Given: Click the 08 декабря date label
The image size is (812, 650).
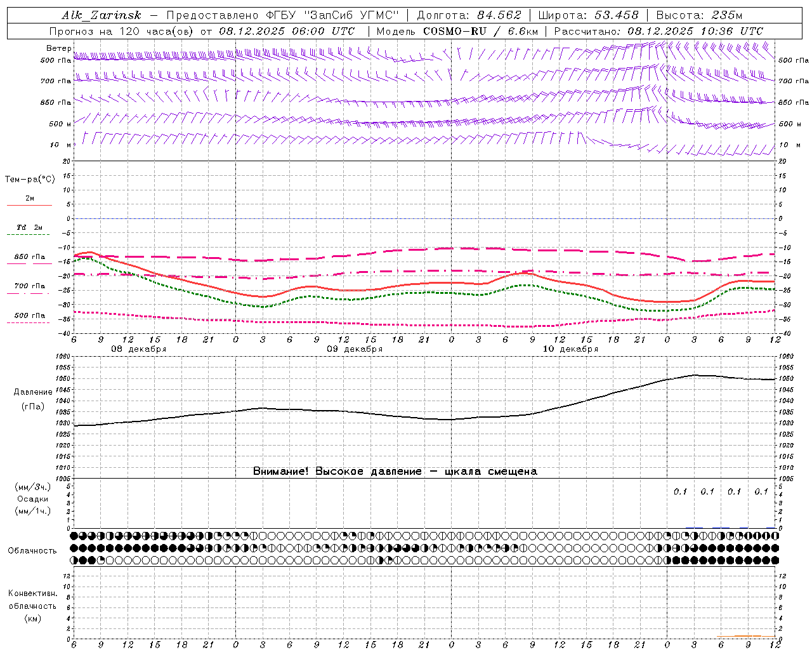Looking at the screenshot, I should tap(139, 349).
